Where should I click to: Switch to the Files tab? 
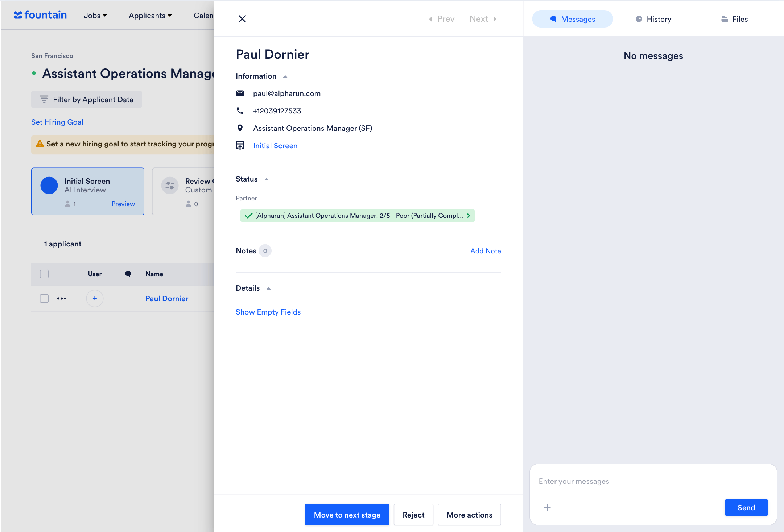coord(734,19)
